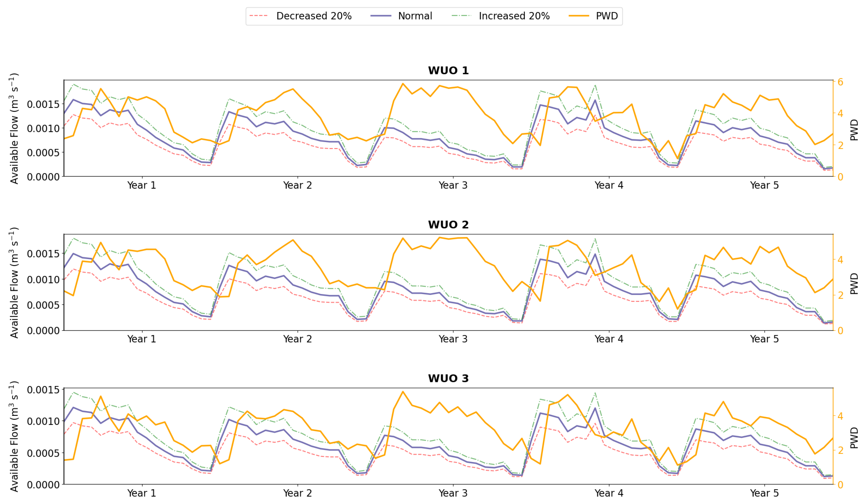Click the WUO 1 'Available Flow' y-axis label

pyautogui.click(x=14, y=128)
